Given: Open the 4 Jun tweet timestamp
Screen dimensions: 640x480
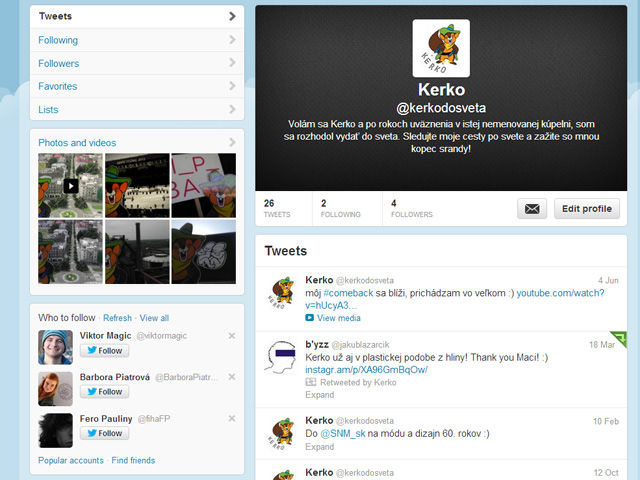Looking at the screenshot, I should point(608,280).
